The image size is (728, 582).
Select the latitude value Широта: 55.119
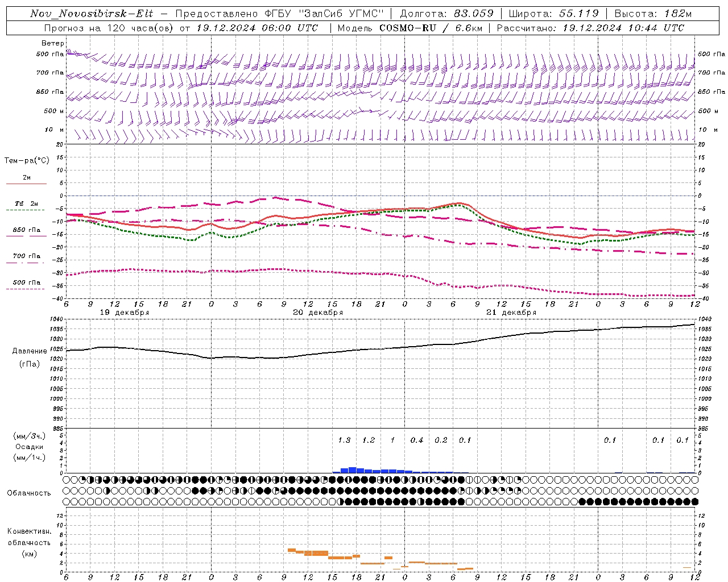[554, 14]
